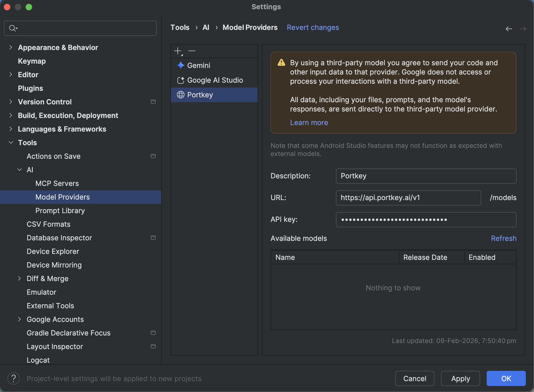The image size is (534, 392).
Task: Click Refresh available models link
Action: pyautogui.click(x=503, y=238)
